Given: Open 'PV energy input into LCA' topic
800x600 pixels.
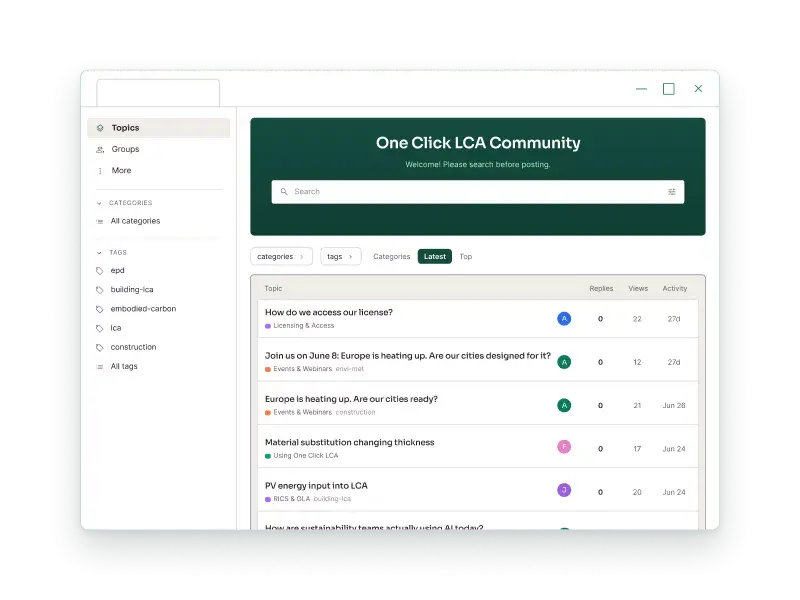Looking at the screenshot, I should point(316,486).
